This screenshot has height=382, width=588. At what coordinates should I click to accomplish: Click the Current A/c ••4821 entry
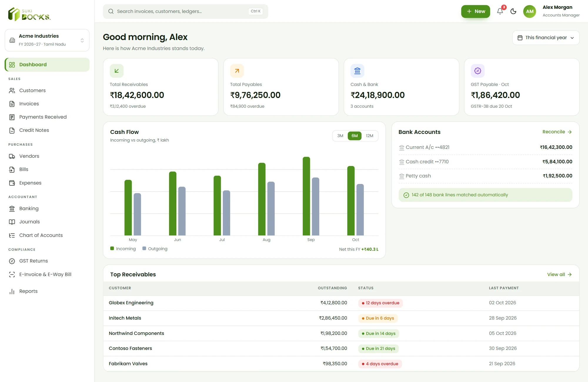point(485,147)
